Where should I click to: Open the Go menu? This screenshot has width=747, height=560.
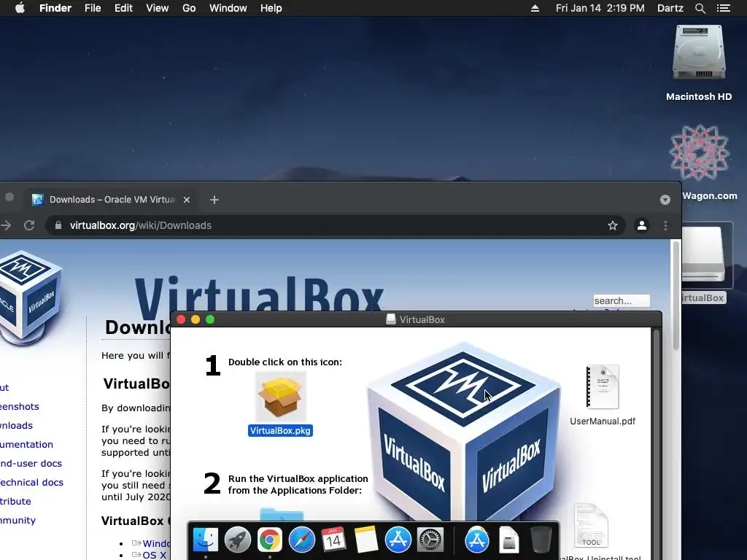(189, 8)
